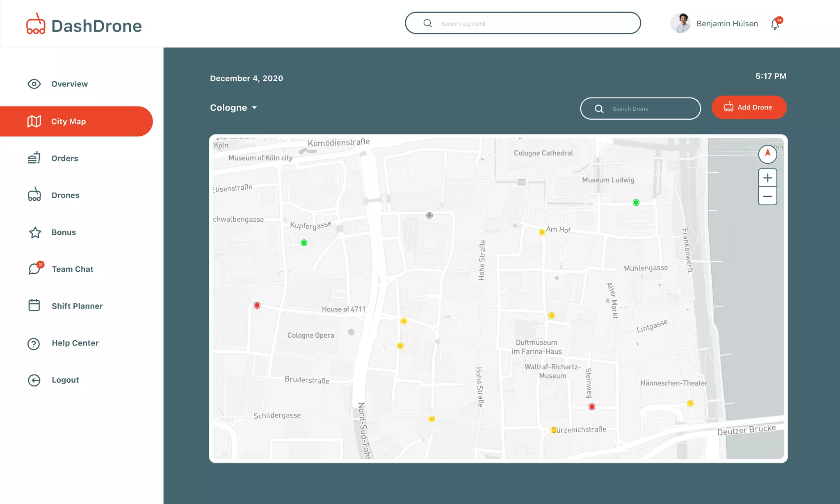Open the Overview page

(x=69, y=84)
